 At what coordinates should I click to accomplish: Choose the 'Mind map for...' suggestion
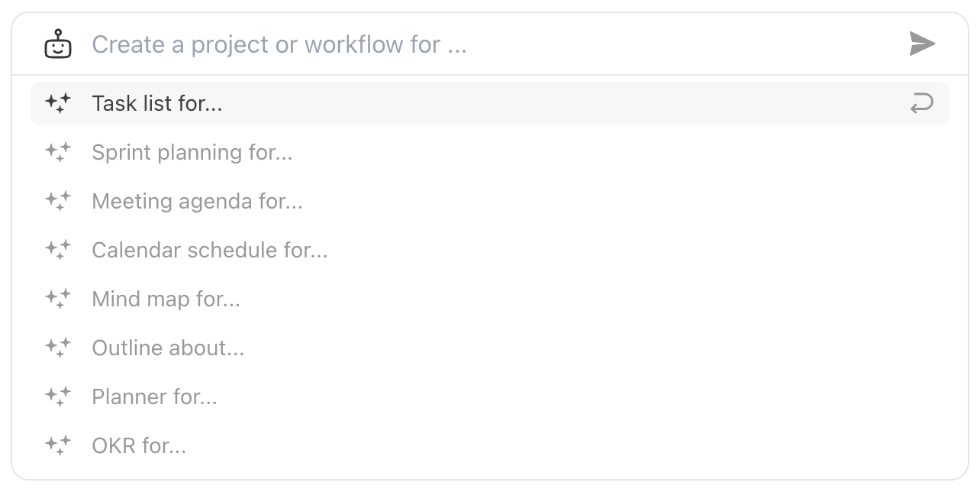pyautogui.click(x=166, y=299)
